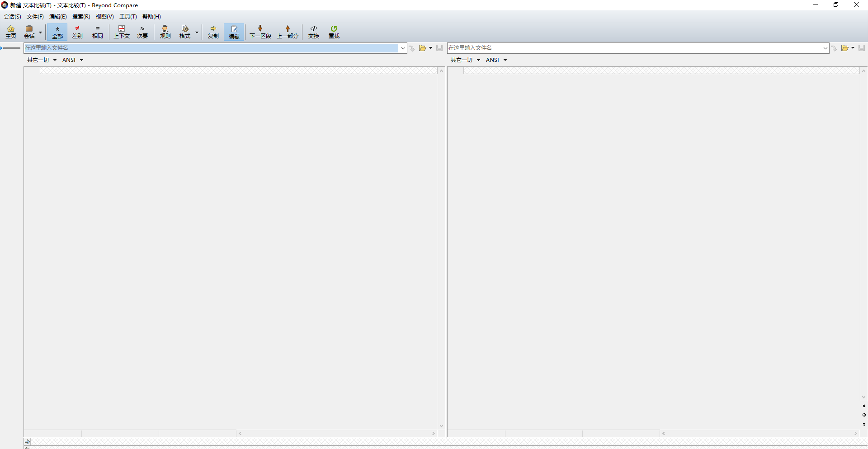The image size is (868, 449).
Task: Toggle 相同 (Same) filter
Action: pos(98,32)
